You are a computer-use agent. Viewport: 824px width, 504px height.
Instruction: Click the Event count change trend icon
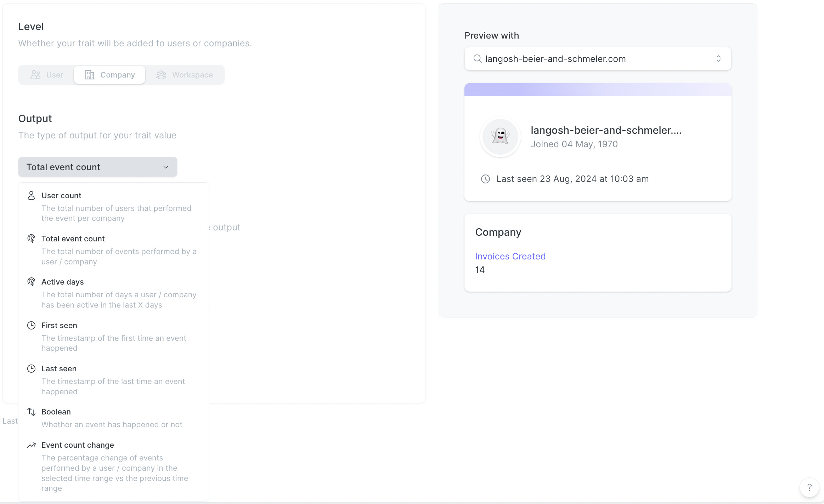tap(31, 445)
